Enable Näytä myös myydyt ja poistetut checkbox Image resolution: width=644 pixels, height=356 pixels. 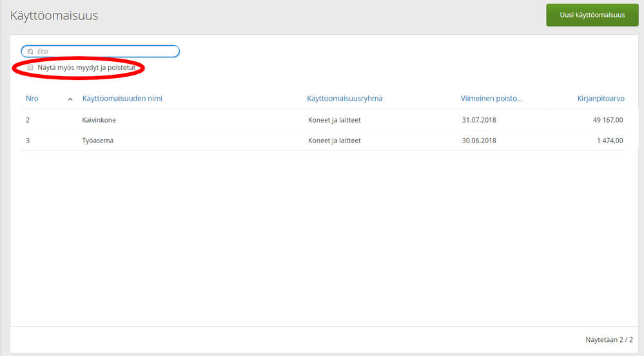tap(30, 68)
